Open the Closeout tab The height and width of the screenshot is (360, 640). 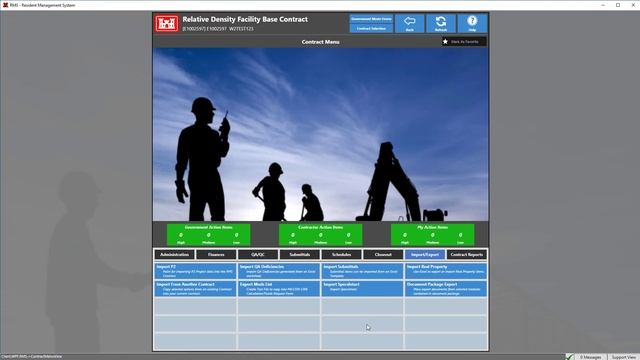tap(383, 255)
